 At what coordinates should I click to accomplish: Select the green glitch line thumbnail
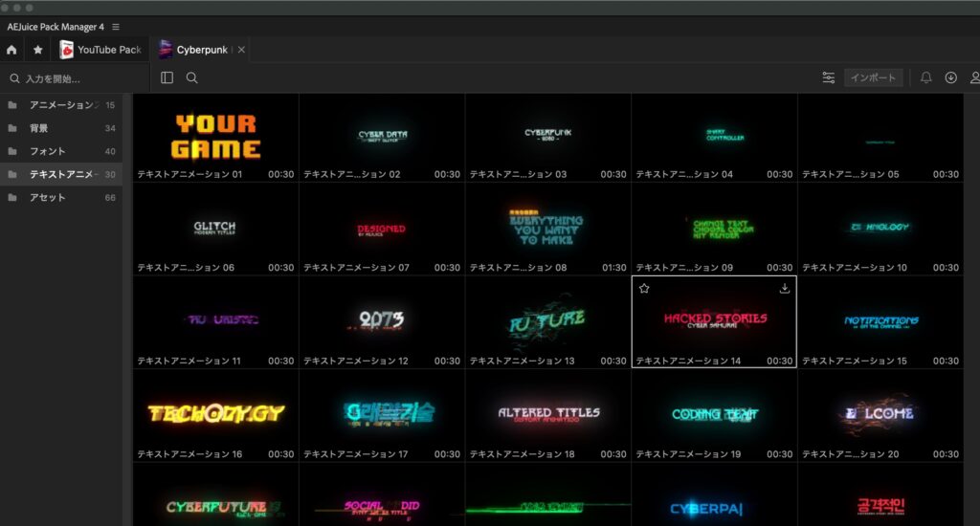click(x=548, y=494)
